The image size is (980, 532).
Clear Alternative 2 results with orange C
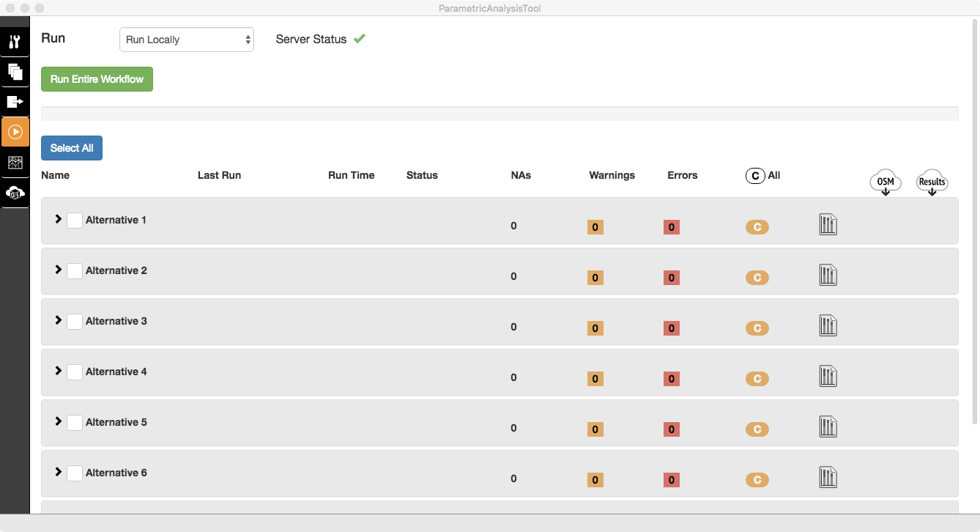757,278
